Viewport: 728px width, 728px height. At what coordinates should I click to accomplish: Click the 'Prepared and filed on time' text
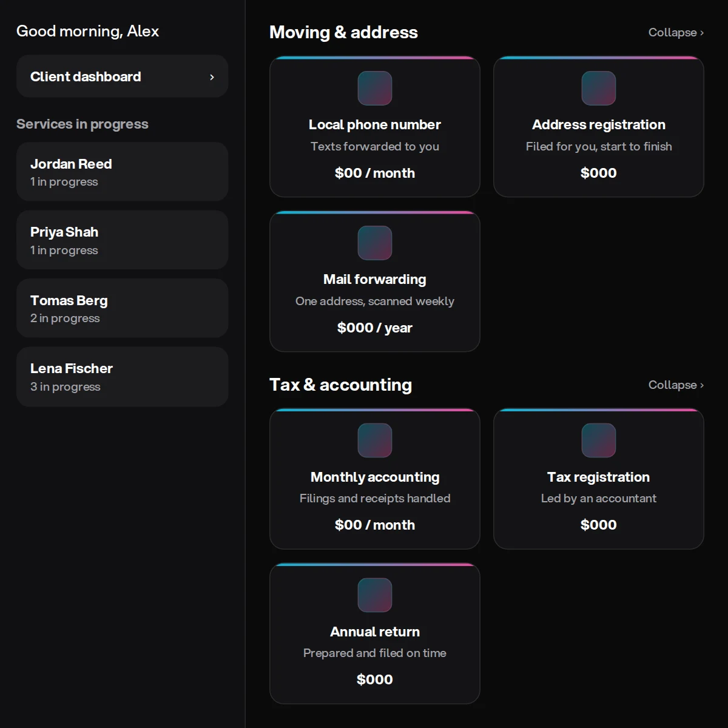[x=375, y=653]
